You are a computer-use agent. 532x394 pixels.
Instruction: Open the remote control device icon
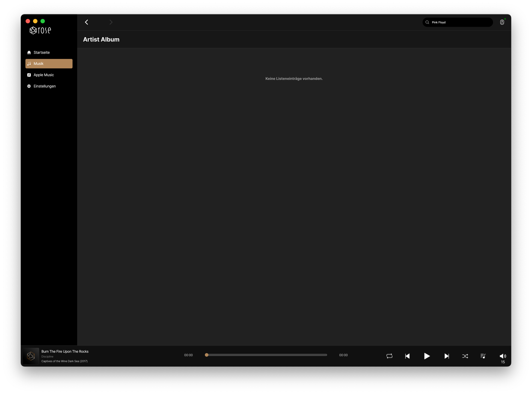pos(502,22)
